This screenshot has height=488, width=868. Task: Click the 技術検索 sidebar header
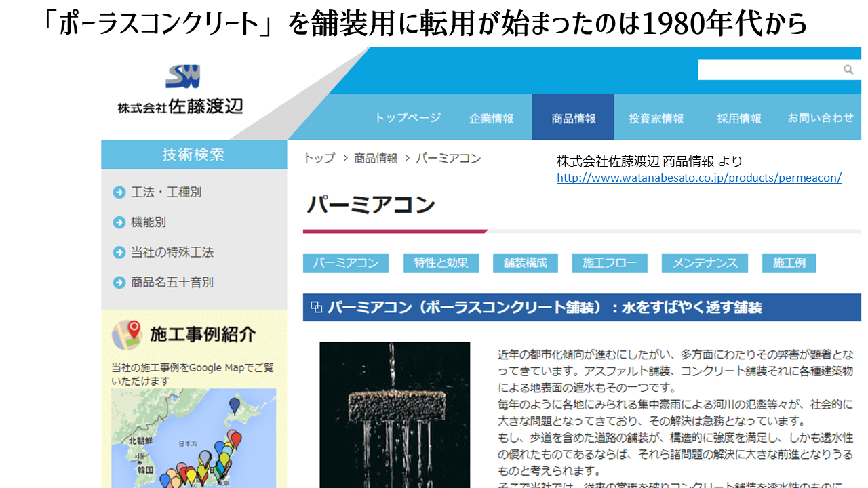[x=194, y=155]
